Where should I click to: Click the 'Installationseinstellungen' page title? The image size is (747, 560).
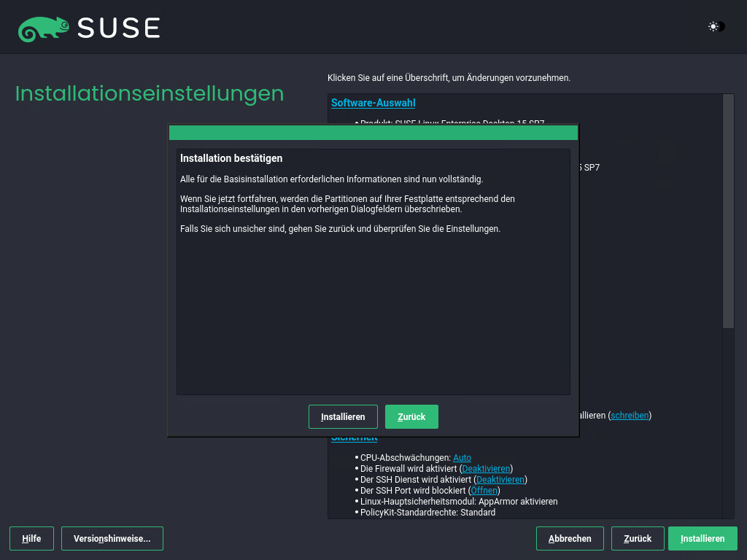pos(150,93)
